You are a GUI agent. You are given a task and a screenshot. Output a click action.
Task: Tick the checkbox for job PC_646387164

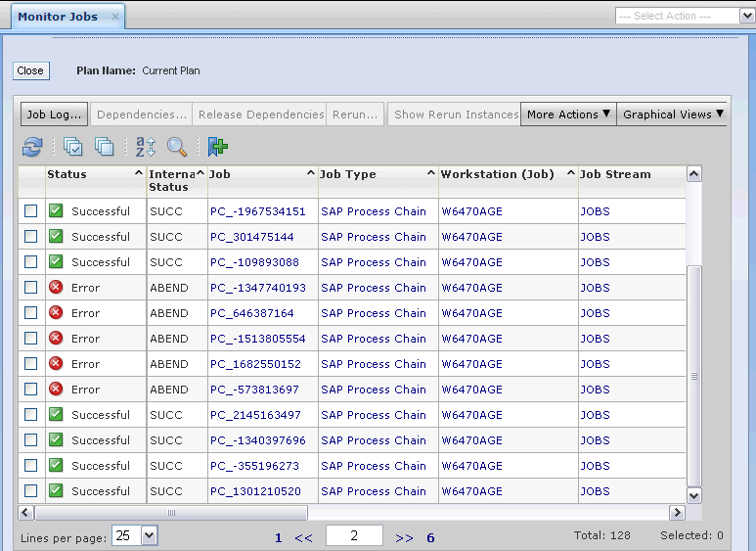[x=31, y=313]
